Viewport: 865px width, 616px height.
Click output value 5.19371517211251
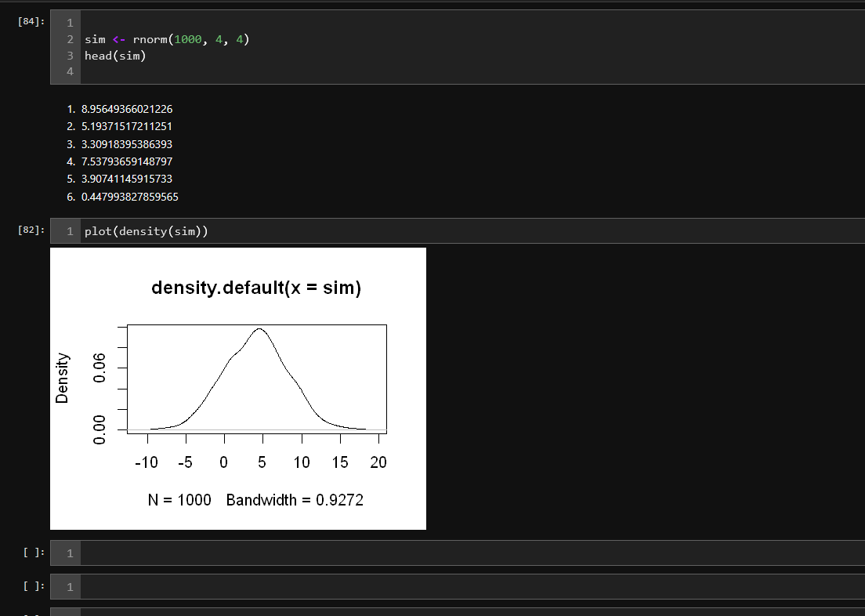127,126
